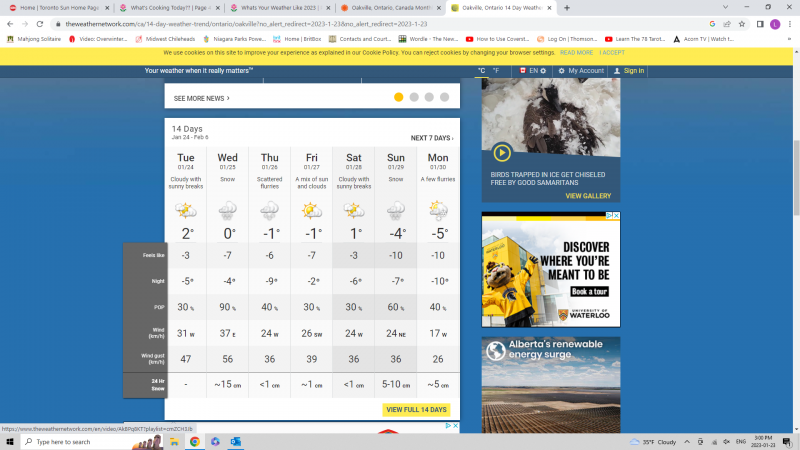800x450 pixels.
Task: Click the Wednesday snow weather icon
Action: click(228, 211)
